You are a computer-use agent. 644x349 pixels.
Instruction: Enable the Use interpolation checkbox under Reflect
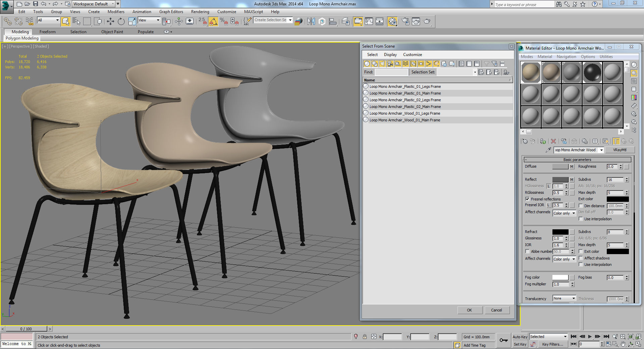[x=581, y=219]
